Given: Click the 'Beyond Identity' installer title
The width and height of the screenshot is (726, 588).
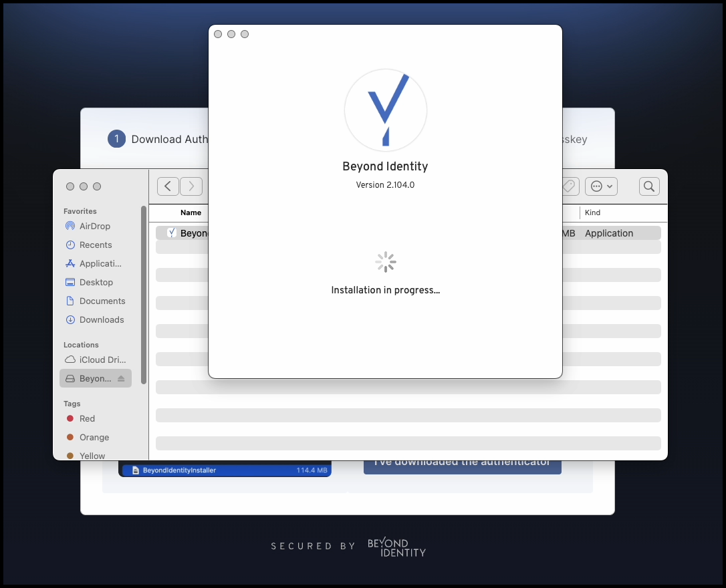Looking at the screenshot, I should click(385, 166).
